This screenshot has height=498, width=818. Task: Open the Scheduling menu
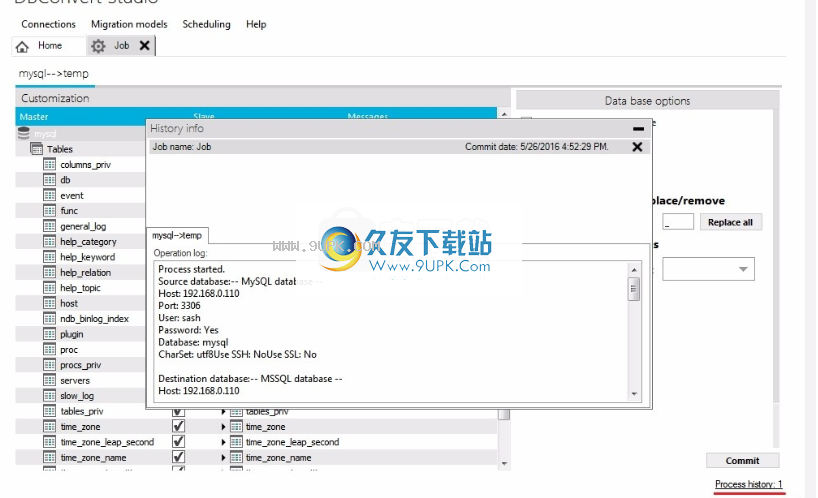(x=207, y=24)
